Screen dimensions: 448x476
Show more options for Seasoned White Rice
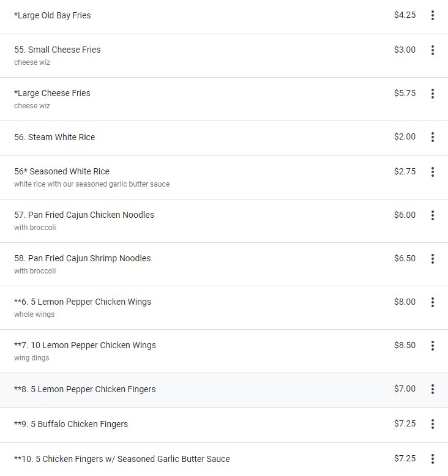tap(432, 172)
